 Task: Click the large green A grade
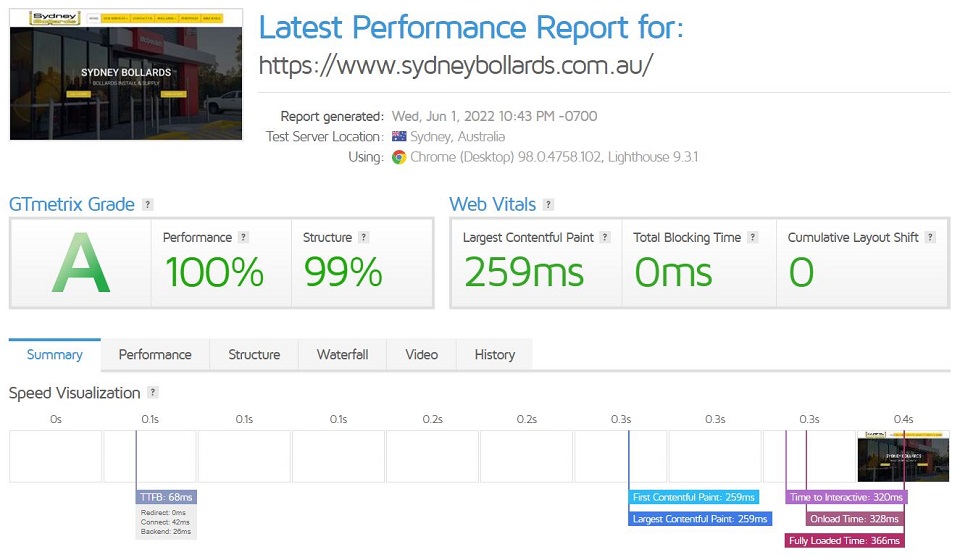click(x=81, y=263)
